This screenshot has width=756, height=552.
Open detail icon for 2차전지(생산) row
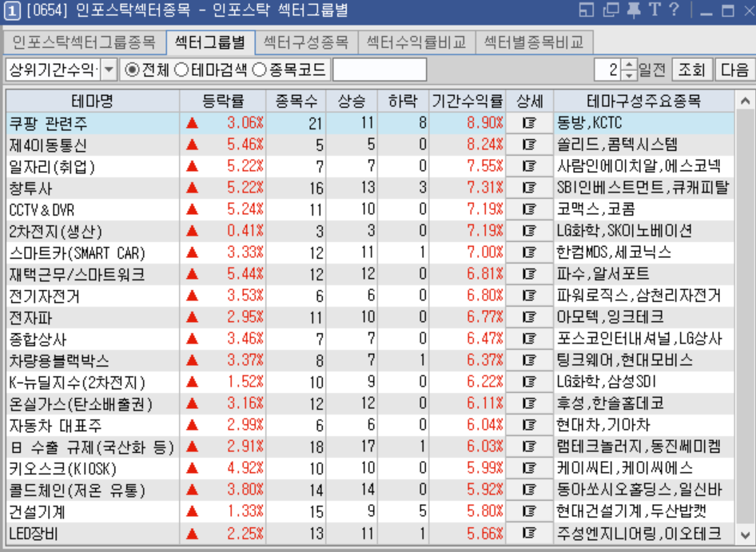tap(529, 231)
